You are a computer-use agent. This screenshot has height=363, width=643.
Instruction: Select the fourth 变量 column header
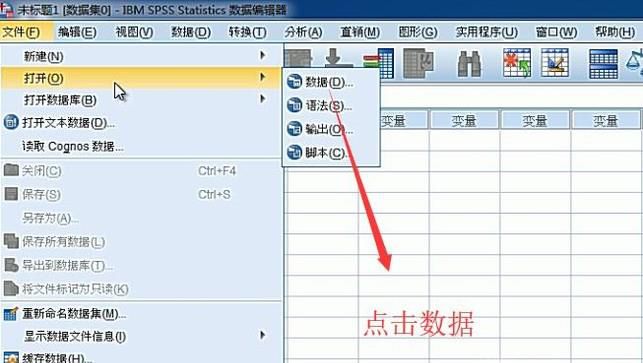click(606, 121)
